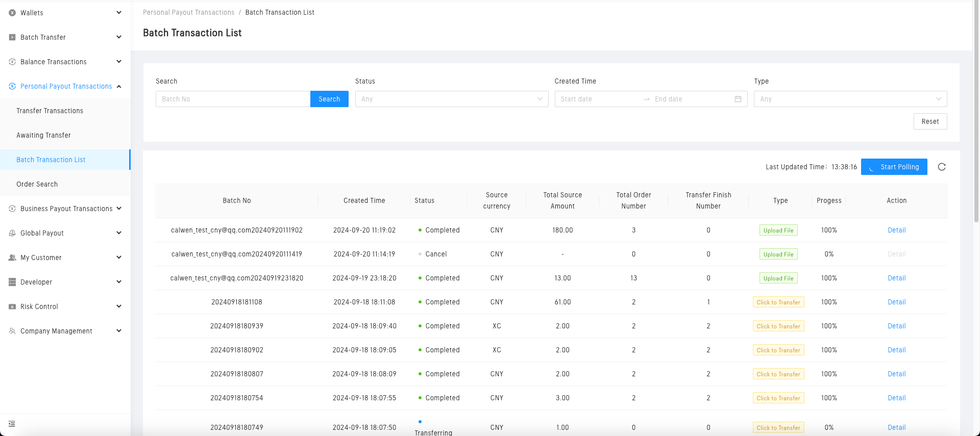Open Detail for batch 20240918181108
This screenshot has width=980, height=436.
point(896,302)
